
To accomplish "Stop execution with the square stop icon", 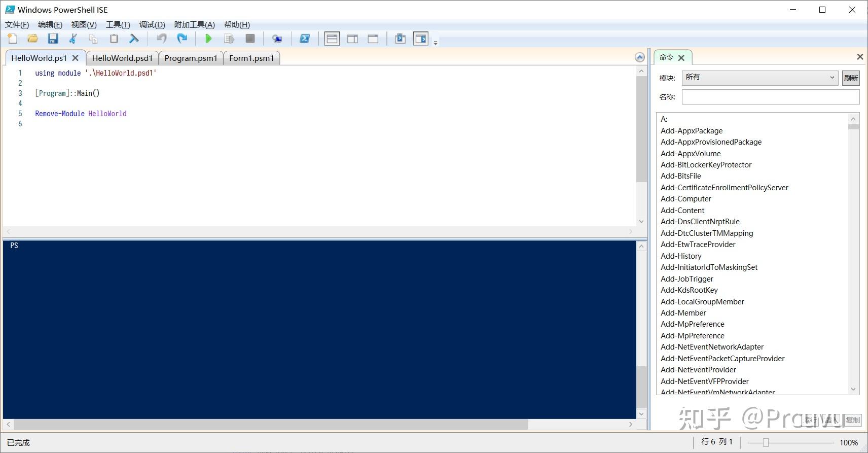I will click(250, 39).
